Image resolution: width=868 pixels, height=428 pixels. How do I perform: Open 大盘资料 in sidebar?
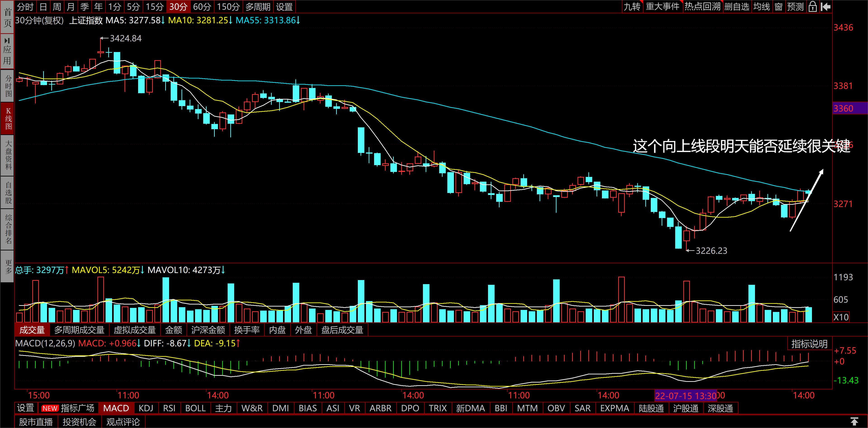click(7, 155)
